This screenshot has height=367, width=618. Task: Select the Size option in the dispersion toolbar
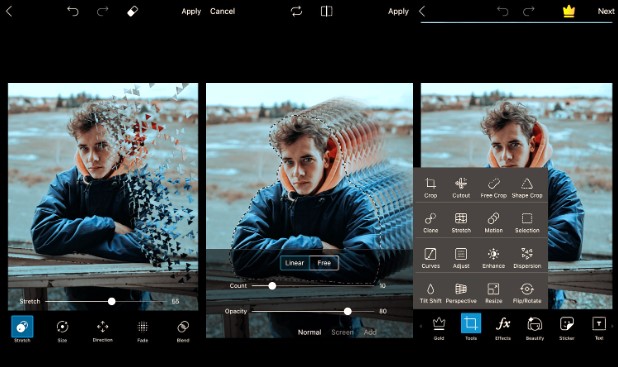click(62, 330)
